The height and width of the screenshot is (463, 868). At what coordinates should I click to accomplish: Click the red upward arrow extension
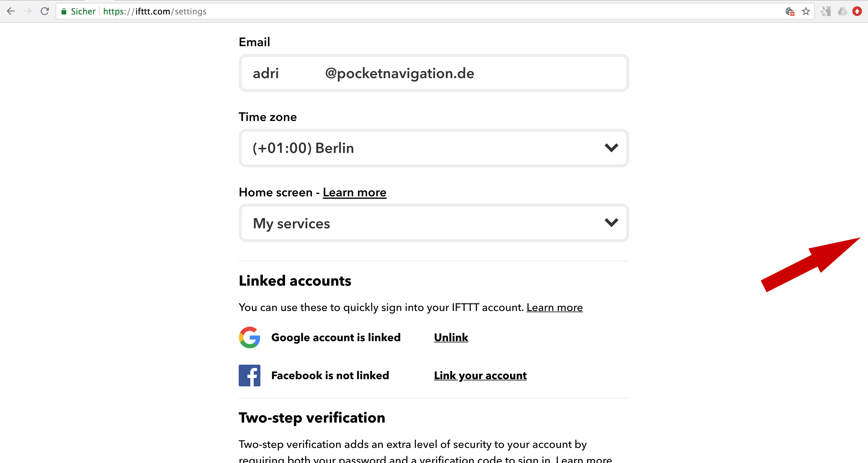857,11
